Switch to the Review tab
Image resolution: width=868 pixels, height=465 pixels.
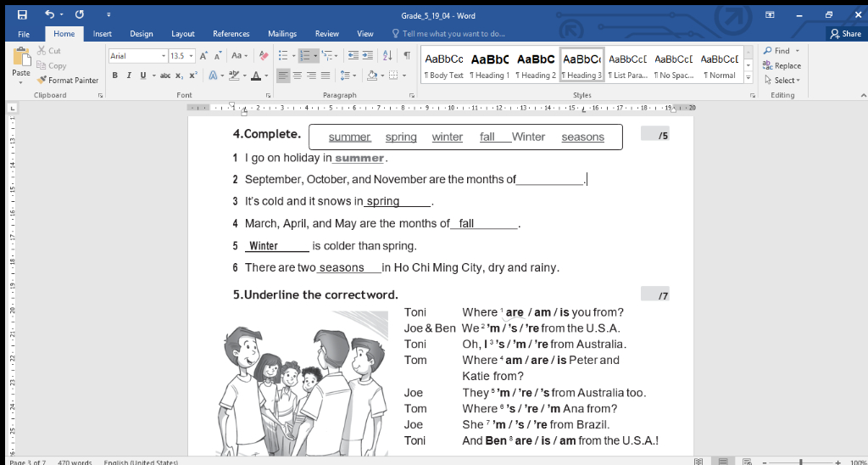pyautogui.click(x=327, y=34)
